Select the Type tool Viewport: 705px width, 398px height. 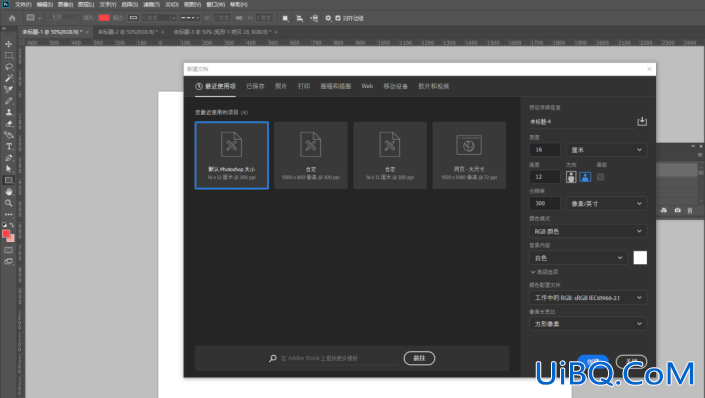(9, 147)
